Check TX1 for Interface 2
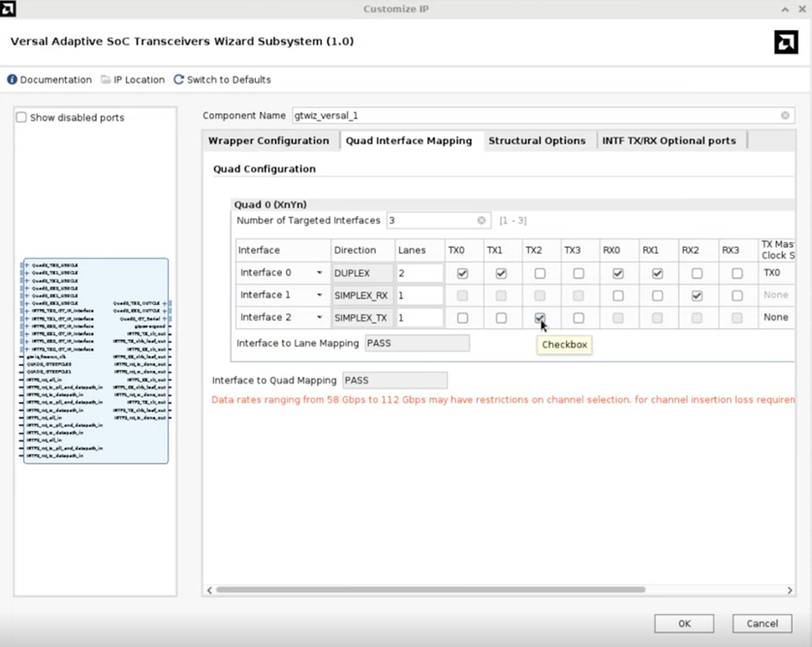Image resolution: width=812 pixels, height=647 pixels. point(501,318)
